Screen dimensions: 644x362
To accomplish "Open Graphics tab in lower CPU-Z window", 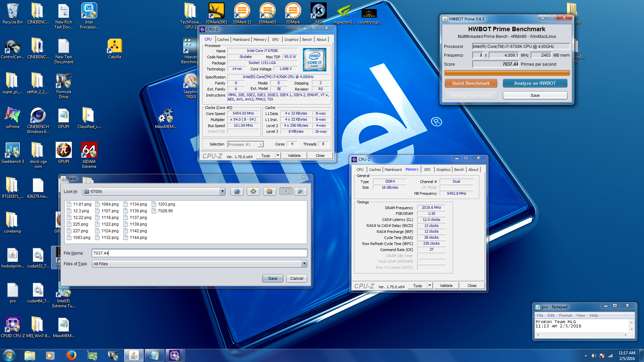I will point(443,170).
